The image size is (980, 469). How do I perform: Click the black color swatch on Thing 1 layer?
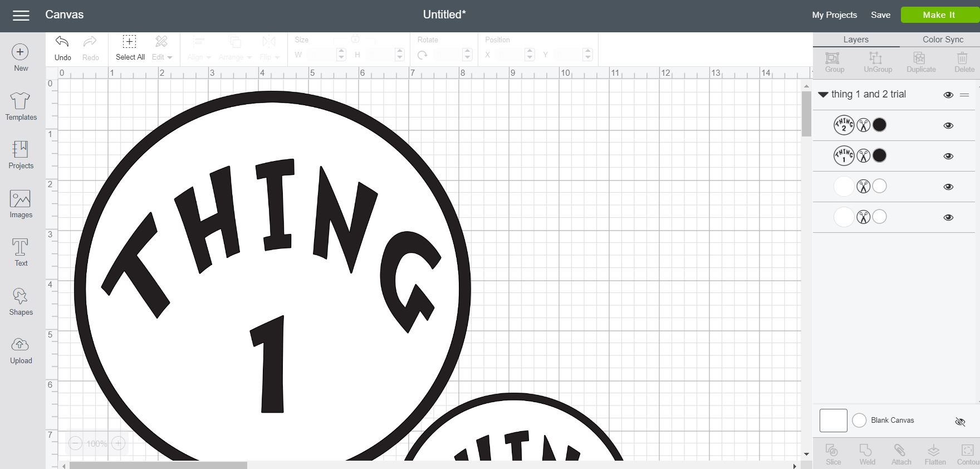(879, 155)
